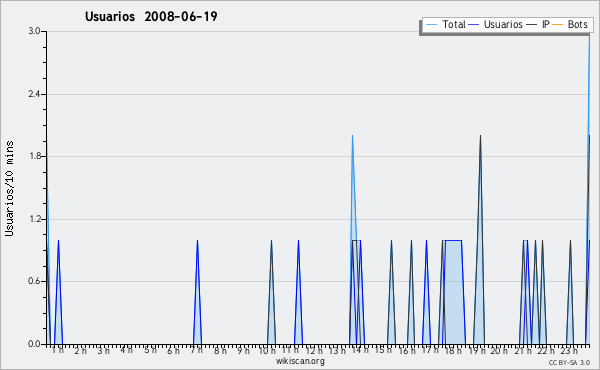The width and height of the screenshot is (600, 370).
Task: Click the 3.0 y-axis value
Action: [34, 31]
